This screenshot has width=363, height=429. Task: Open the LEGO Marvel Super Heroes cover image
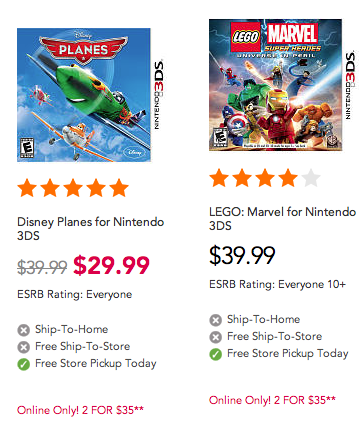[282, 85]
